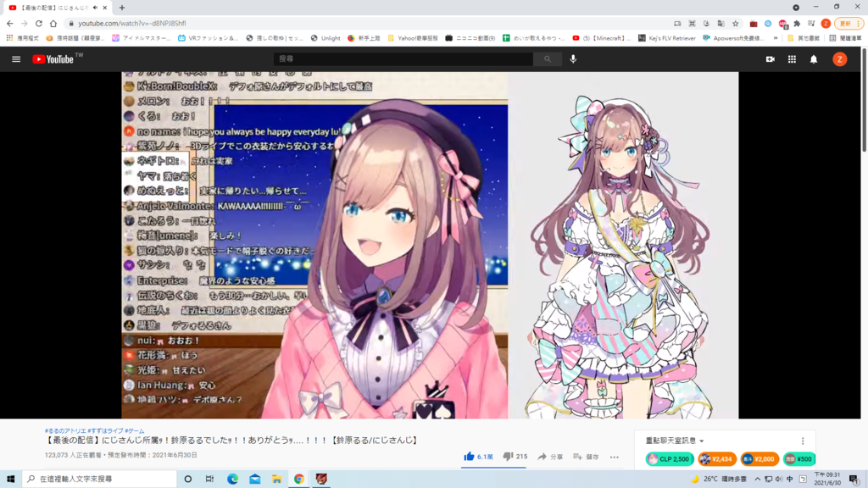Open the Apowersoft bookmark

click(x=733, y=38)
